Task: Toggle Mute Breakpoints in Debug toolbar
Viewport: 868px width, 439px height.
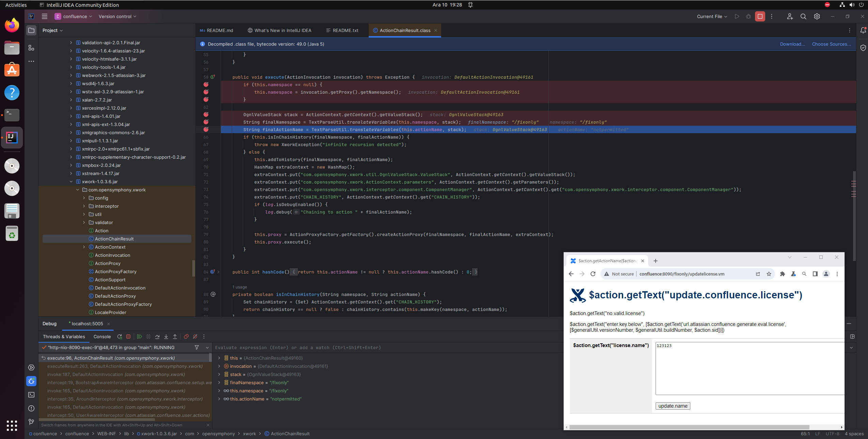Action: (x=195, y=336)
